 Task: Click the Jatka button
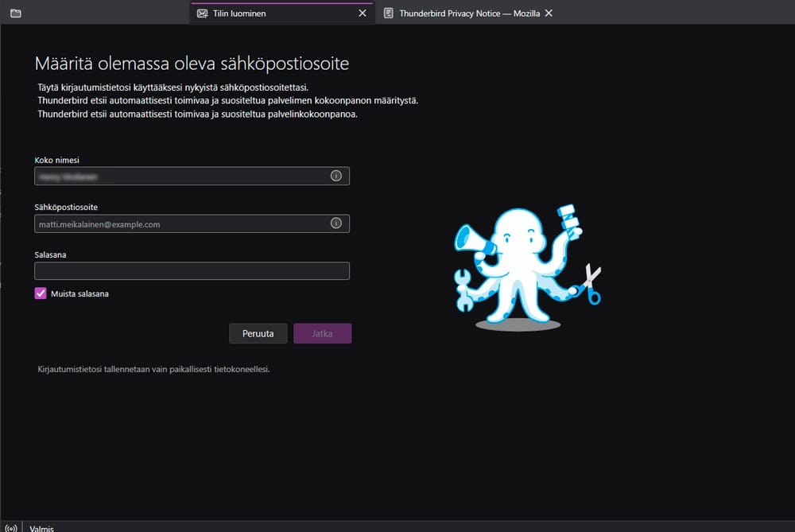coord(322,333)
